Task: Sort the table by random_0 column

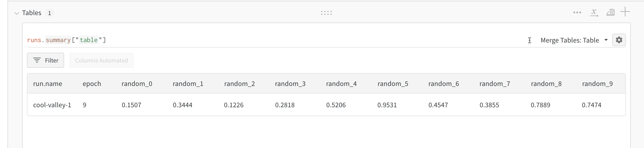Action: coord(137,84)
